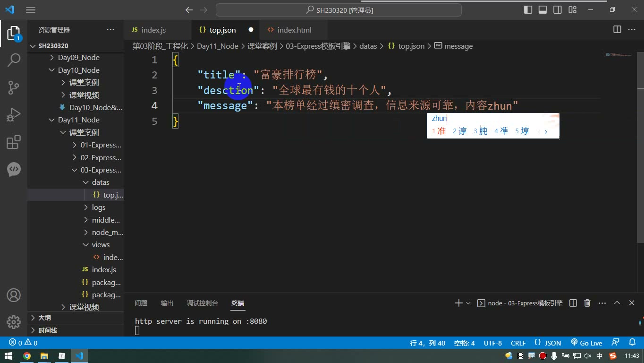The height and width of the screenshot is (363, 644).
Task: Click the datas breadcrumb segment
Action: 368,46
